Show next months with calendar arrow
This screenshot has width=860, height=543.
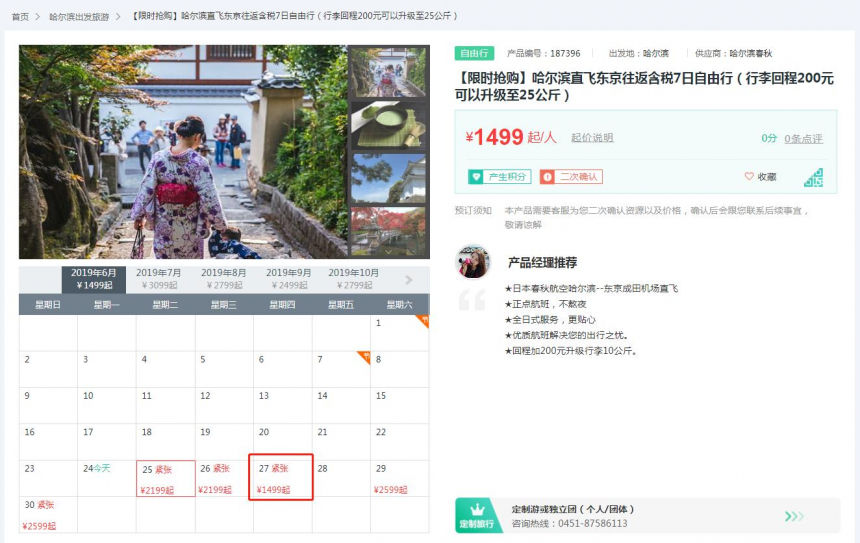409,280
